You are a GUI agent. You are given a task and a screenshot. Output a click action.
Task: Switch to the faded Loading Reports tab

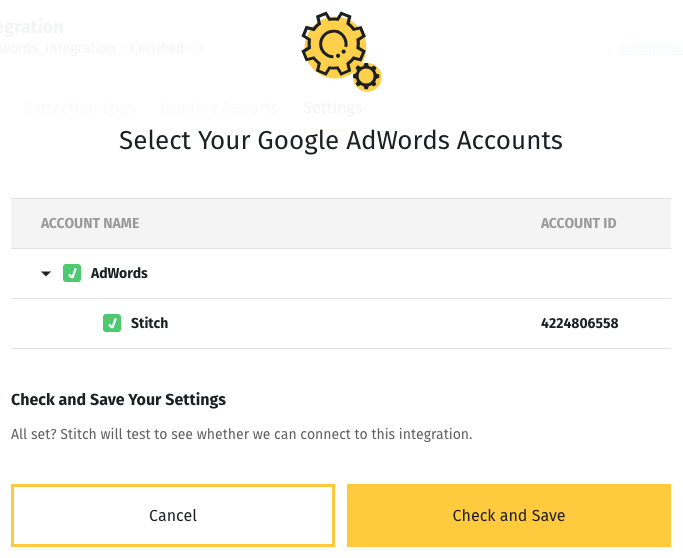click(219, 108)
